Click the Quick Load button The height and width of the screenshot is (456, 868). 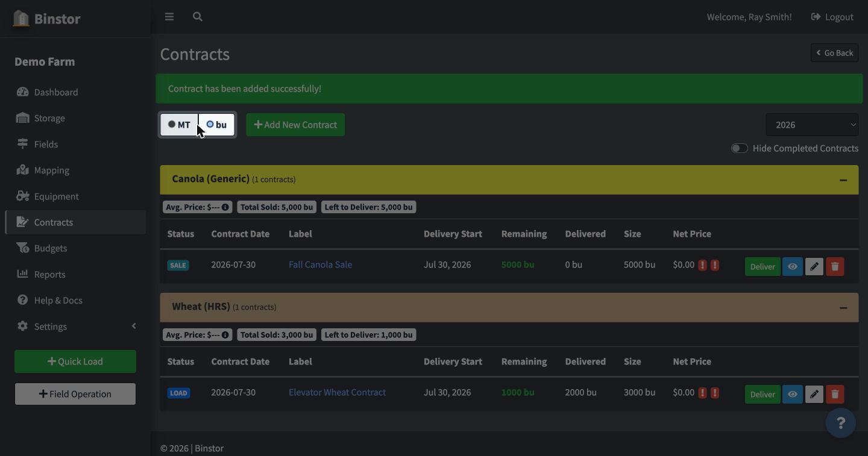(x=75, y=361)
